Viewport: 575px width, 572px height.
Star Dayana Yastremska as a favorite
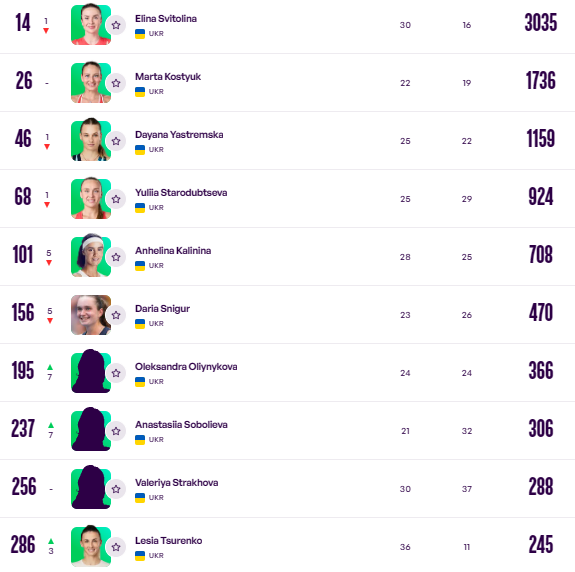[116, 141]
